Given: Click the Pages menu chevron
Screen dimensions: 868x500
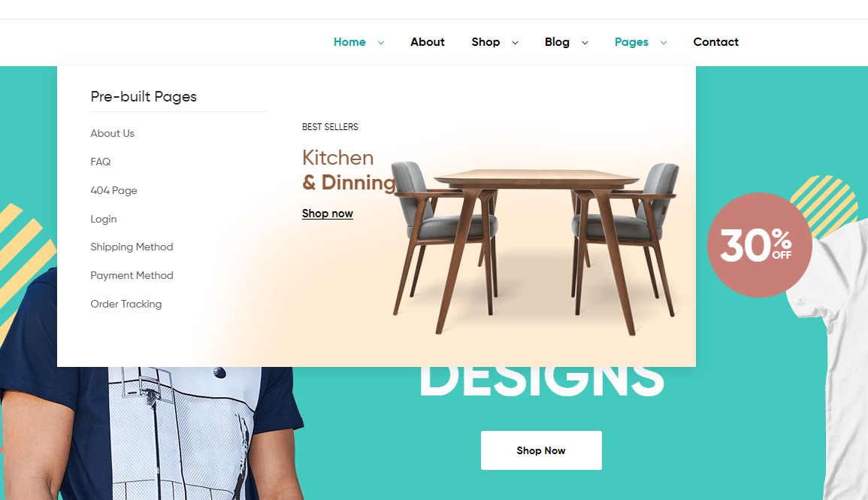Looking at the screenshot, I should pyautogui.click(x=663, y=43).
